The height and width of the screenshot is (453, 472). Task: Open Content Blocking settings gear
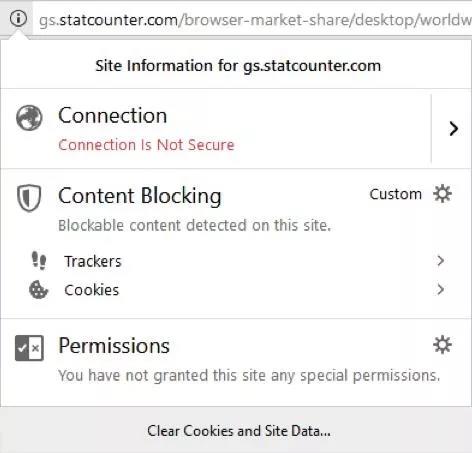point(442,194)
